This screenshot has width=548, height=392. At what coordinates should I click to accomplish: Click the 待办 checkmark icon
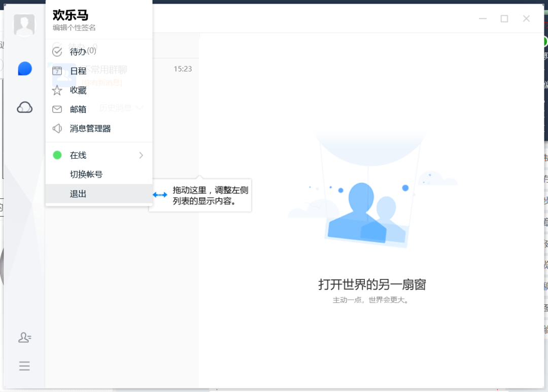(57, 52)
